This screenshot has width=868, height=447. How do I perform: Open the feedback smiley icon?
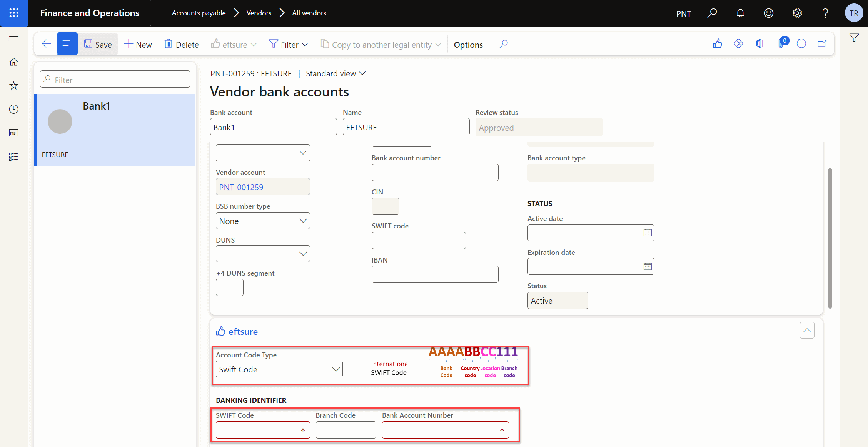[x=769, y=13]
